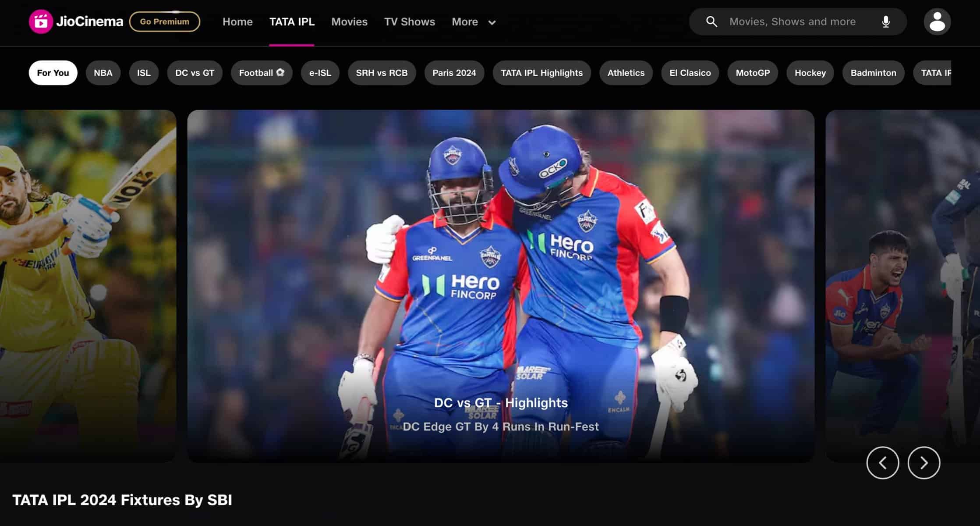Click DC Edge GT By 4 Runs subtitle

(x=501, y=426)
